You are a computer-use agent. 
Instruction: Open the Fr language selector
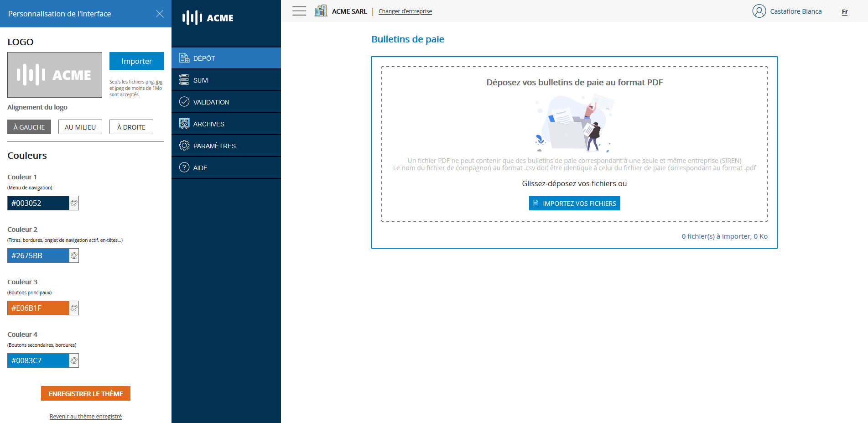[845, 11]
